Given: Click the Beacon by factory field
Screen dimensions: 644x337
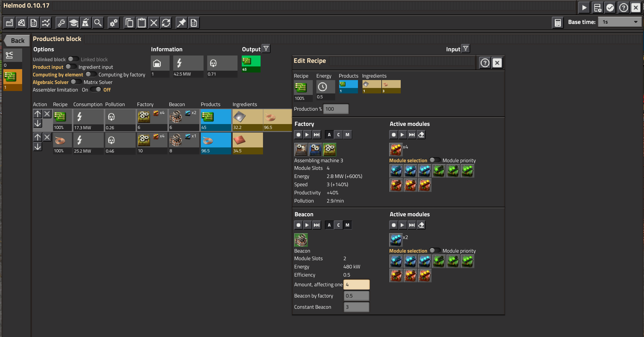Looking at the screenshot, I should (356, 296).
